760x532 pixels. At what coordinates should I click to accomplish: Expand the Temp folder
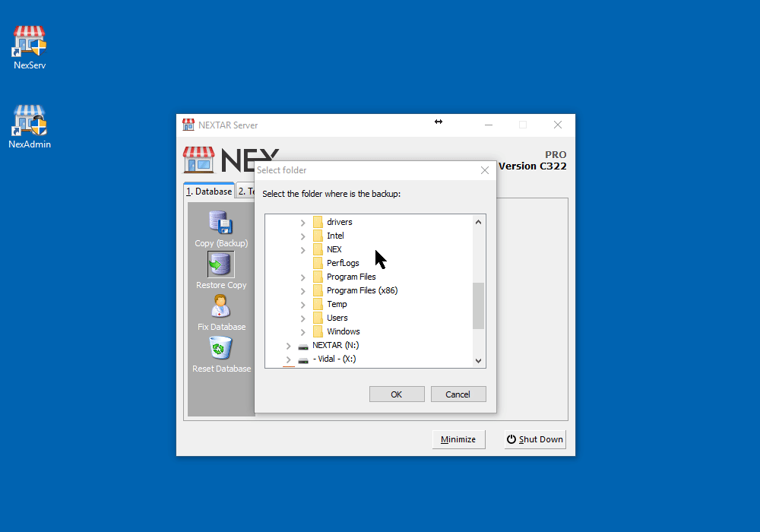coord(303,304)
